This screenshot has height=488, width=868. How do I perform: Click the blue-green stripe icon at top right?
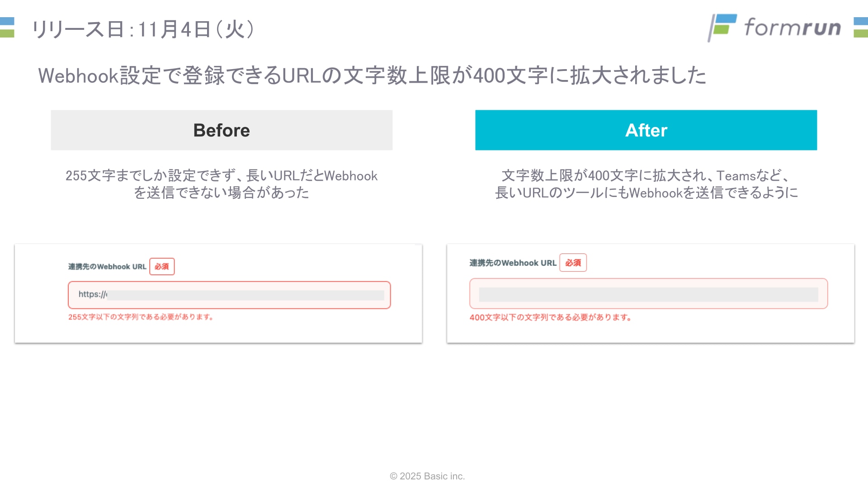(x=861, y=27)
